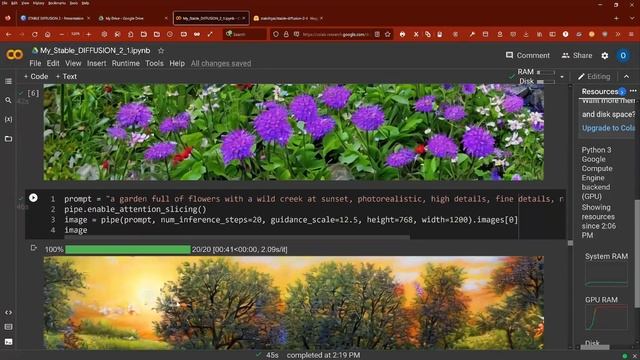Open Find and replace in sidebar
The width and height of the screenshot is (640, 360).
(x=8, y=100)
